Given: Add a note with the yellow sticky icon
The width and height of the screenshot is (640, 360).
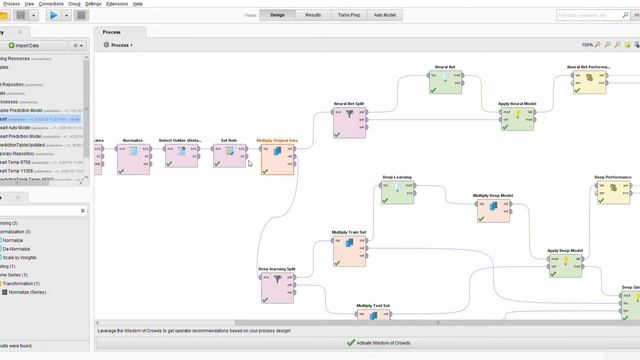Looking at the screenshot, I should 627,44.
